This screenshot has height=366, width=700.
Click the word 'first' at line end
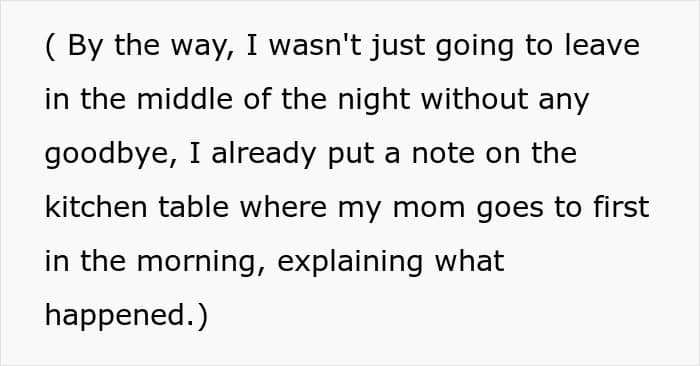tap(621, 207)
